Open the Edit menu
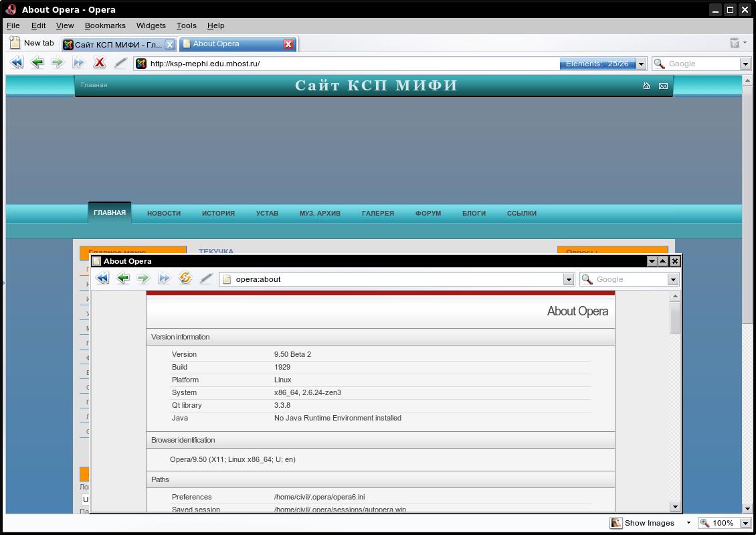 coord(38,25)
